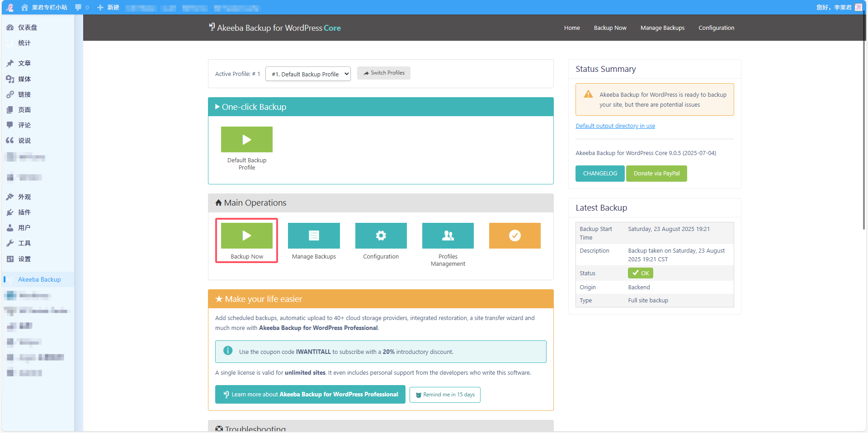Image resolution: width=868 pixels, height=433 pixels.
Task: Open the Profiles Management people icon
Action: coord(448,235)
